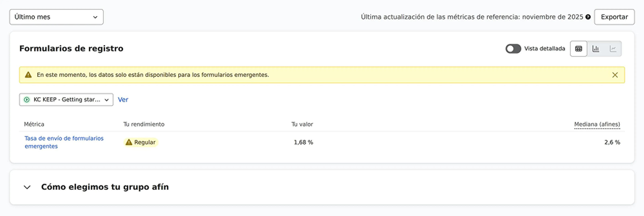The image size is (644, 216).
Task: Click the Exportar button
Action: (x=614, y=17)
